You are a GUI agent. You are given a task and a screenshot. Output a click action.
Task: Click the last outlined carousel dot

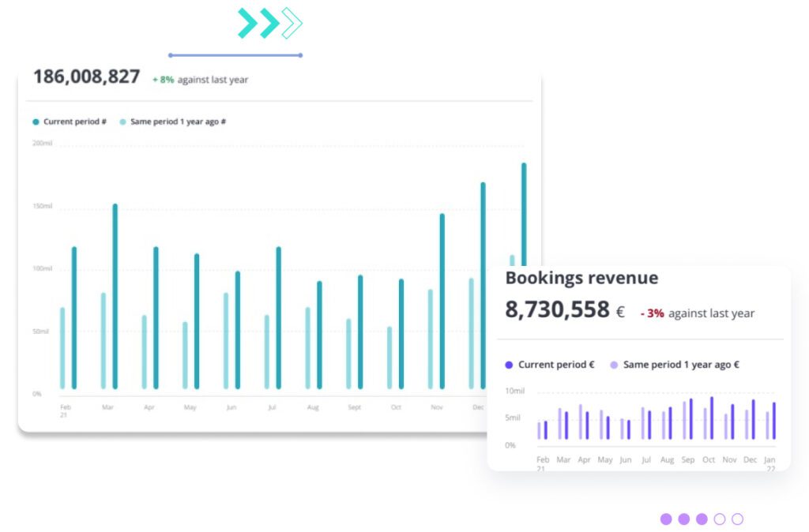point(737,519)
